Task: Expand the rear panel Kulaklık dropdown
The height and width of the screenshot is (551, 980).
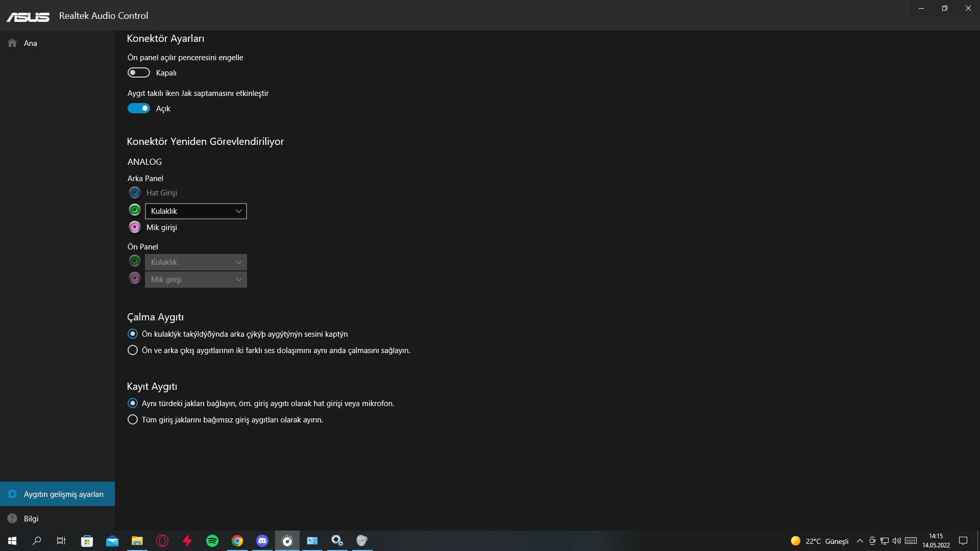Action: click(x=195, y=211)
